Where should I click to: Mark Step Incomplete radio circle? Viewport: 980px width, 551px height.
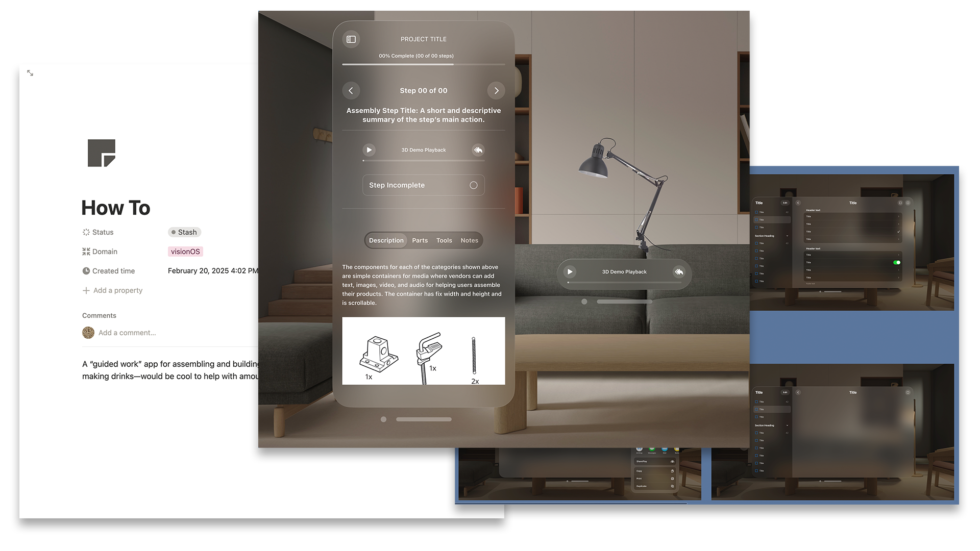[x=474, y=185]
